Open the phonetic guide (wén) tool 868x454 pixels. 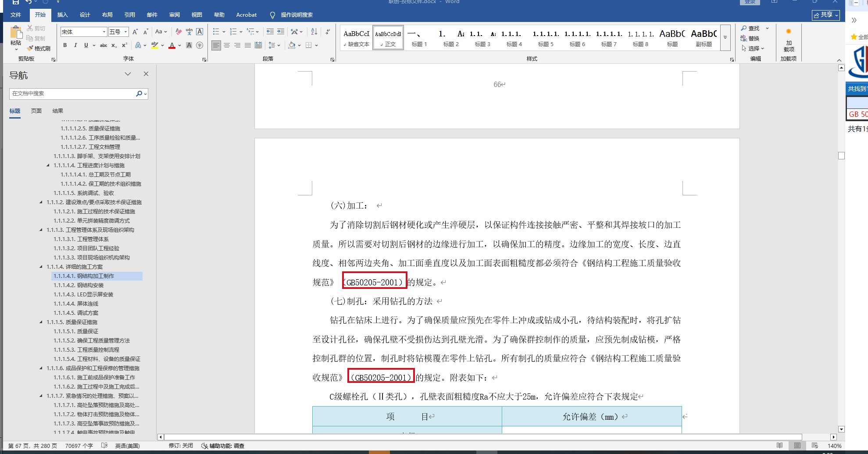click(189, 32)
